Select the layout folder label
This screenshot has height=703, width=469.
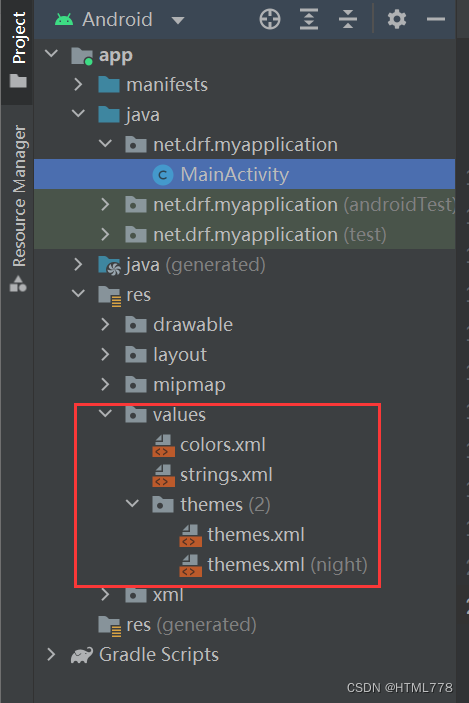point(180,355)
